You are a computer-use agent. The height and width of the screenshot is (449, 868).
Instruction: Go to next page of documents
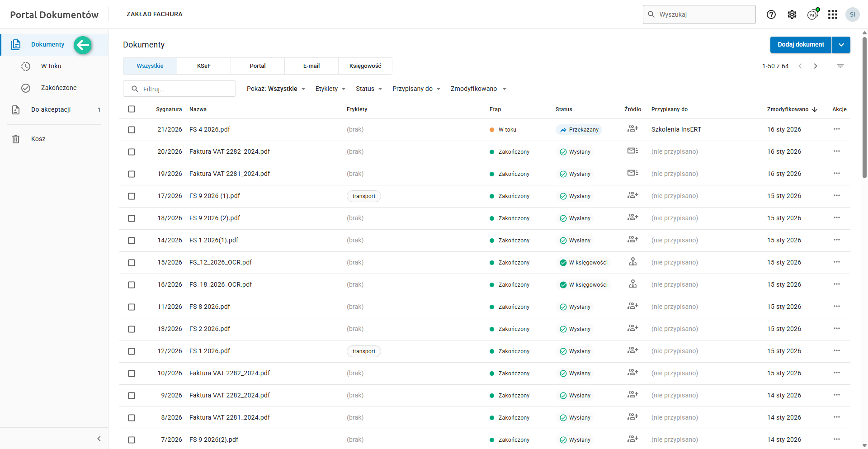[x=816, y=66]
